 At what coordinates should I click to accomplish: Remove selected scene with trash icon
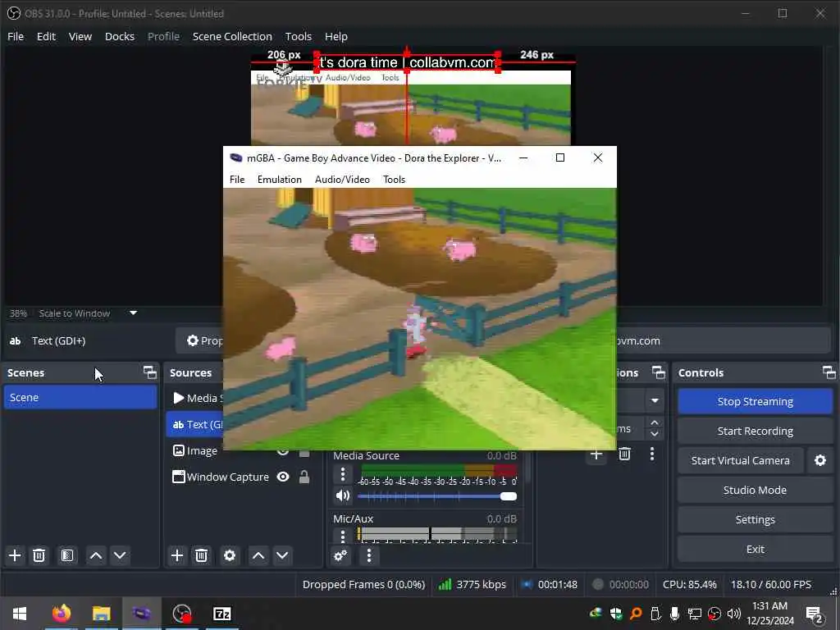(39, 555)
